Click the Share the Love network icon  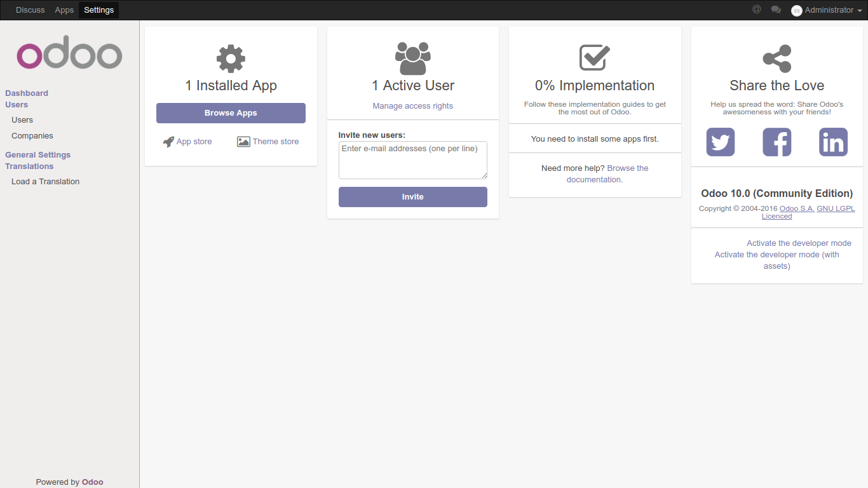776,58
